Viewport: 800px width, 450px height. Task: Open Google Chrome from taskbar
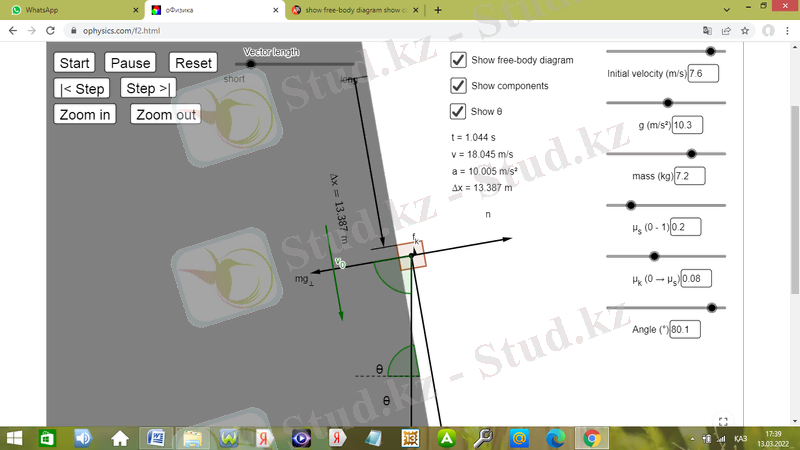click(x=592, y=438)
